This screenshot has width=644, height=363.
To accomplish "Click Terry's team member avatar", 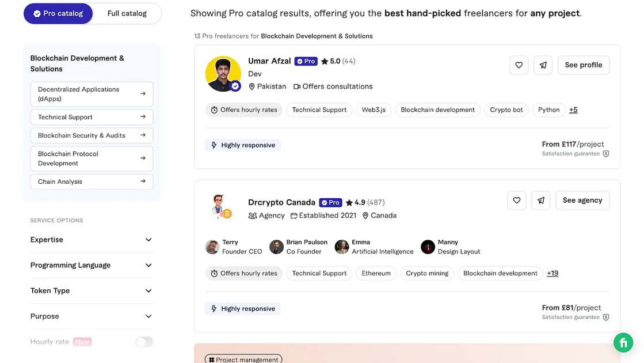I will coord(212,247).
